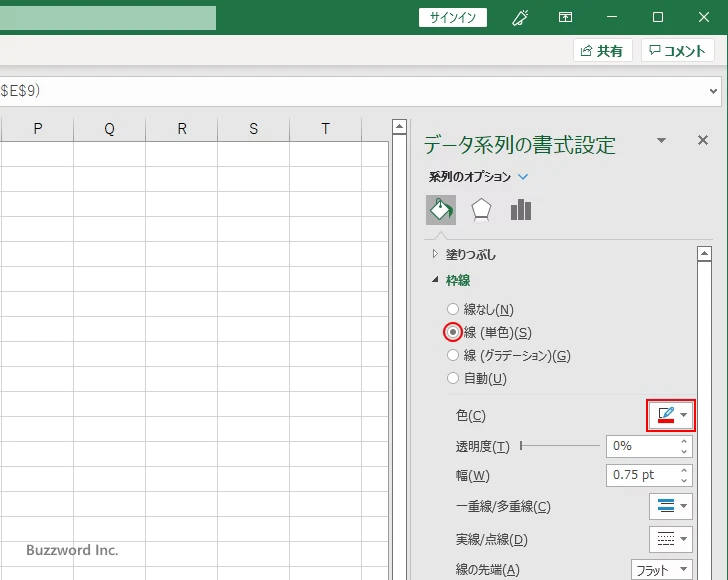728x580 pixels.
Task: Increase 幅 with the up spinner
Action: click(684, 470)
